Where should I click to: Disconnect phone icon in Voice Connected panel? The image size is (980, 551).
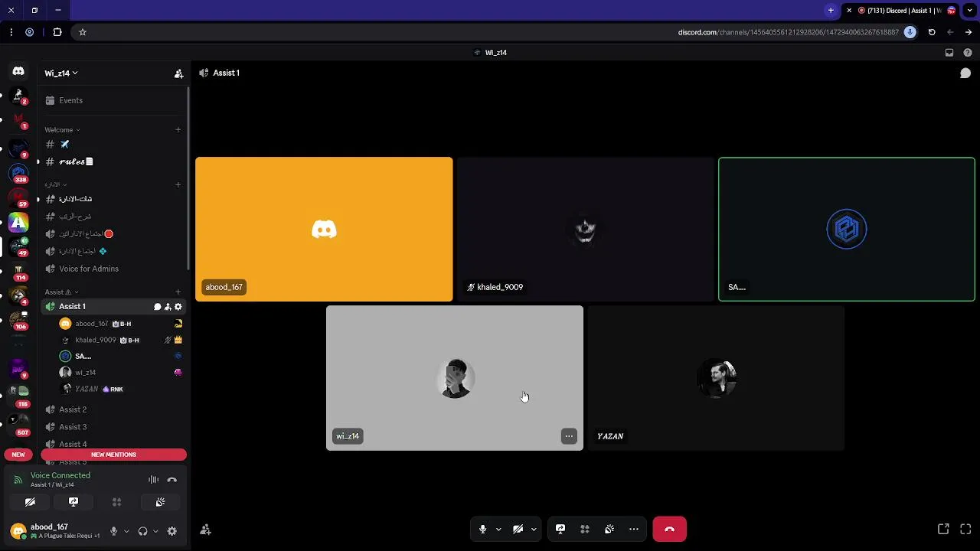(172, 480)
